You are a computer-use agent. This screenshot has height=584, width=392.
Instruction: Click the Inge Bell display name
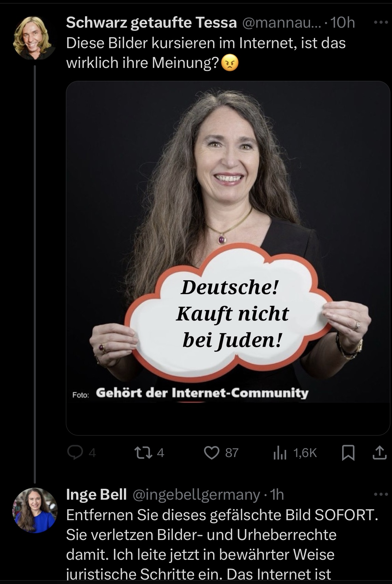coord(96,494)
